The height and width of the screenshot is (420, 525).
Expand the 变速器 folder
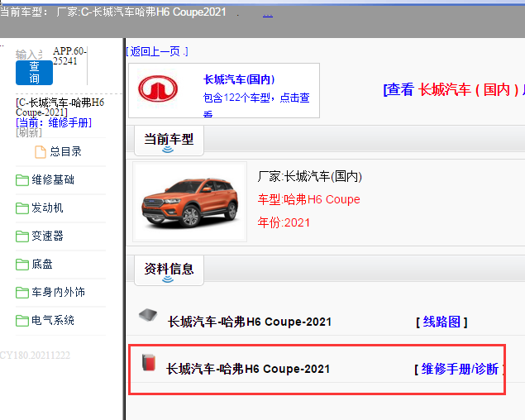[x=47, y=236]
